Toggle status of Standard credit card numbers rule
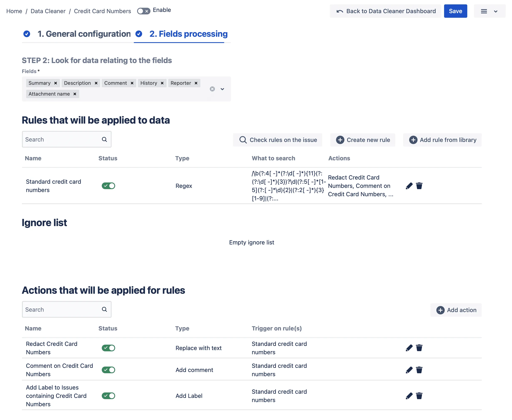Image resolution: width=512 pixels, height=420 pixels. tap(108, 186)
